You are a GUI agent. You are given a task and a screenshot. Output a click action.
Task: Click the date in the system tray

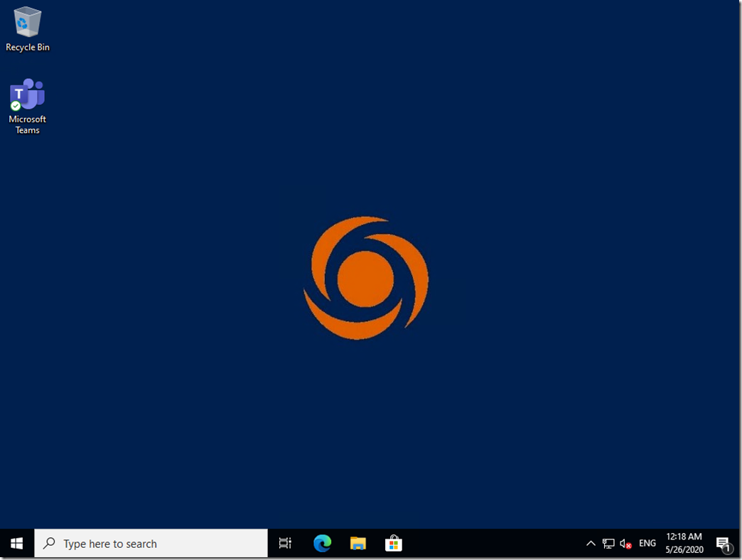tap(684, 549)
